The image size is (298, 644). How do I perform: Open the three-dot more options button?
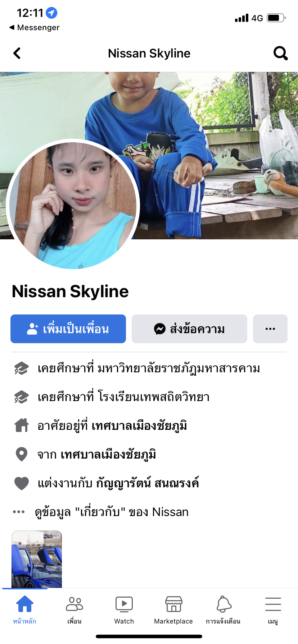point(270,329)
